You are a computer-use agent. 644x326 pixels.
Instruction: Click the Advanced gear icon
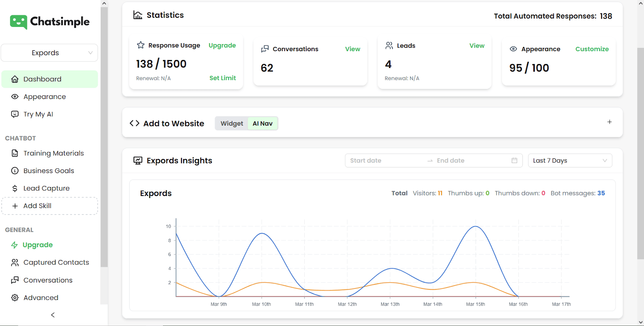15,298
